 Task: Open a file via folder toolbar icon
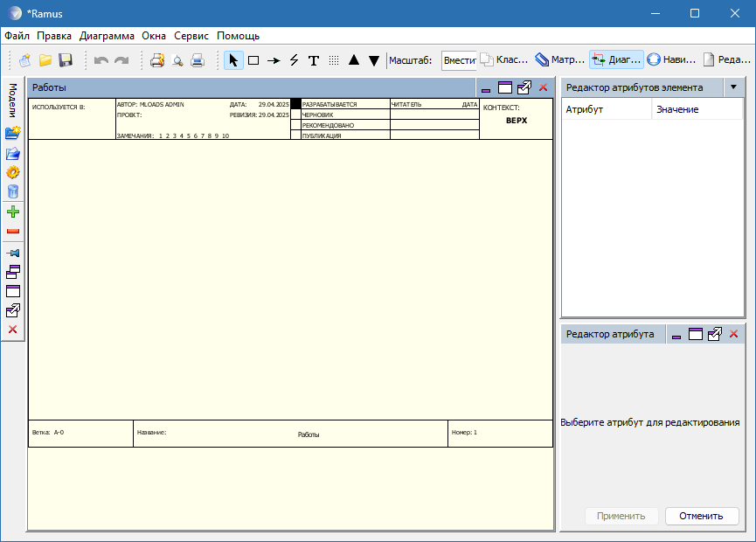tap(45, 60)
